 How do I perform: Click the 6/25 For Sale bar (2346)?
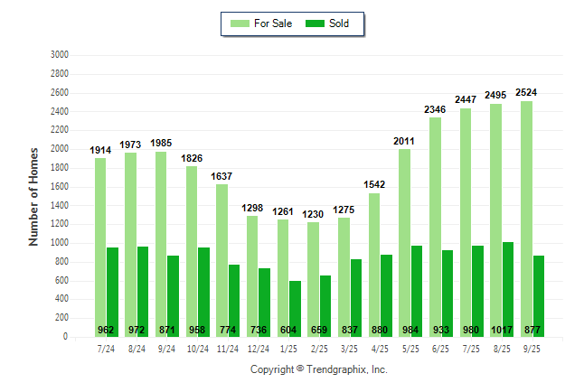[x=435, y=227]
